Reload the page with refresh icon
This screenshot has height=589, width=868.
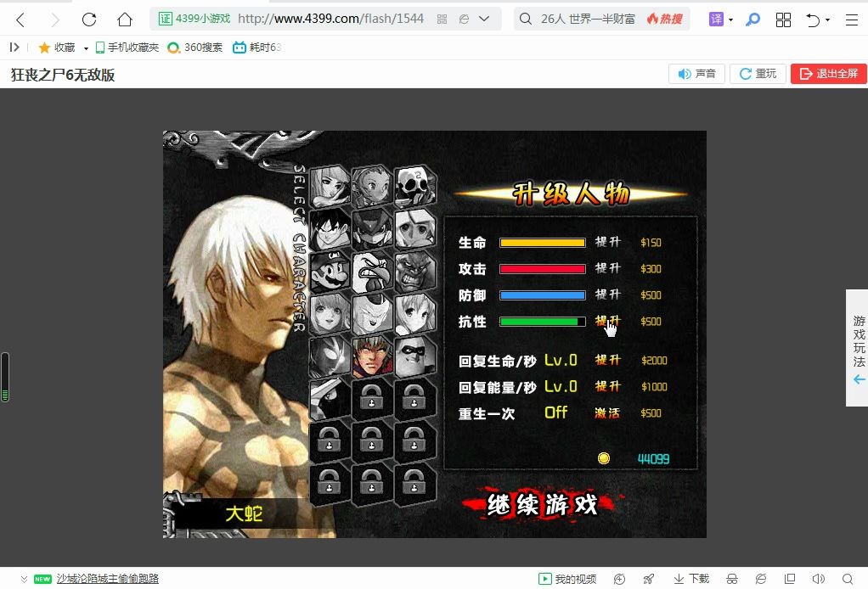pyautogui.click(x=89, y=20)
